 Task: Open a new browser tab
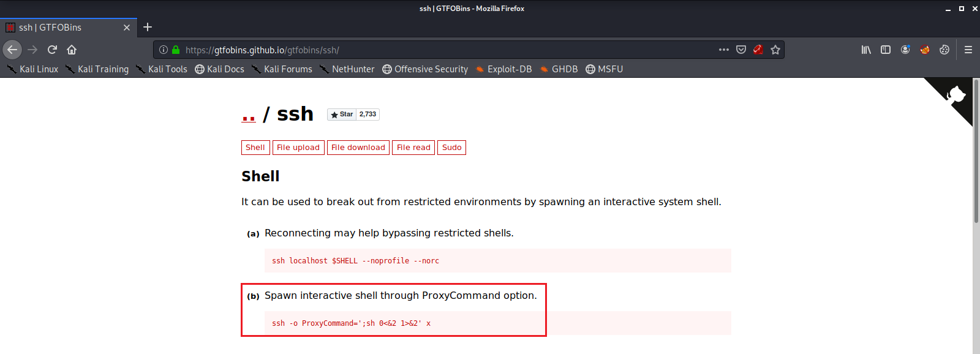pyautogui.click(x=148, y=27)
